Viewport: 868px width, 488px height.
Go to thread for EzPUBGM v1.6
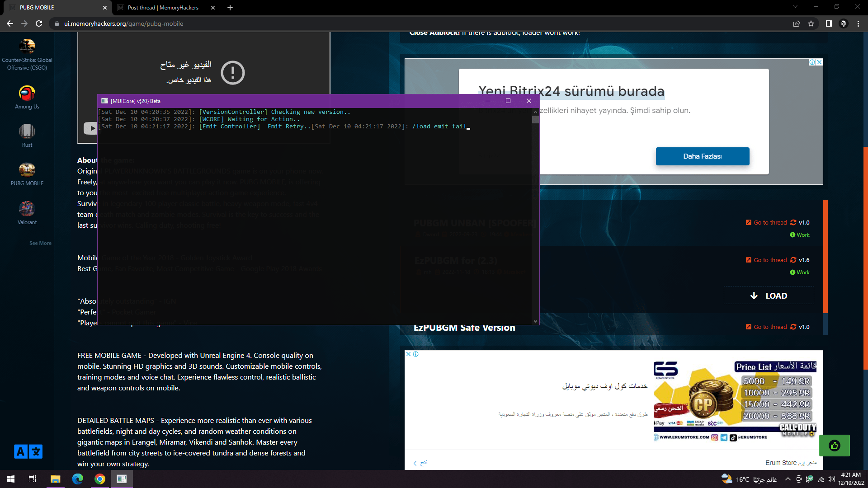tap(766, 260)
